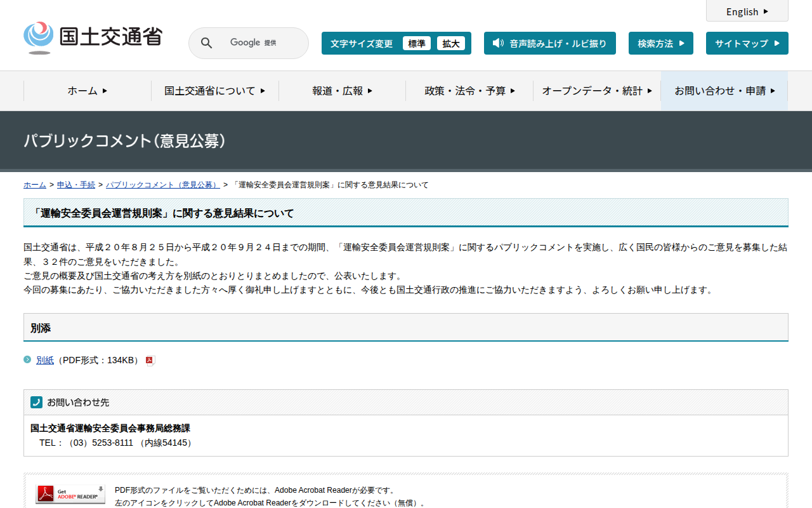Click the ホーム breadcrumb link
This screenshot has width=812, height=508.
(35, 185)
